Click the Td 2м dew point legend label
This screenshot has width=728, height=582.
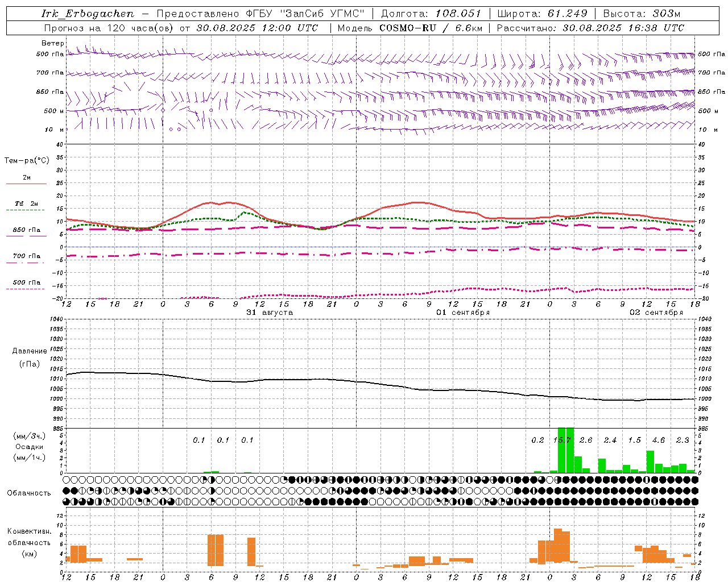pos(27,203)
